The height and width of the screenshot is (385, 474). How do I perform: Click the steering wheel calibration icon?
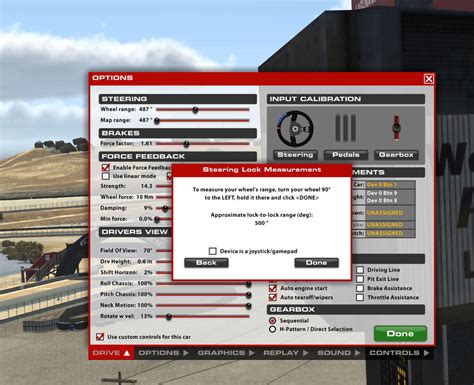(x=295, y=128)
